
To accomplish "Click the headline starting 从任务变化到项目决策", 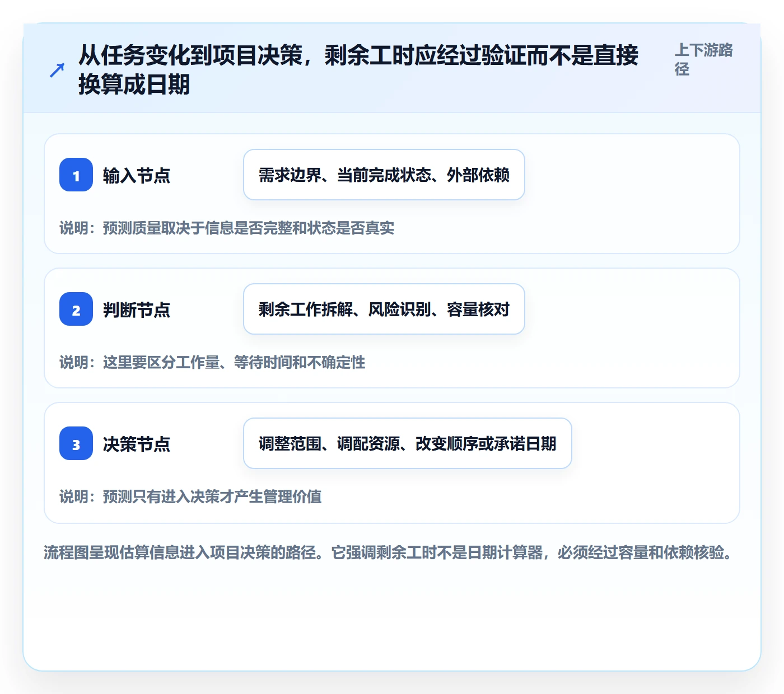I will point(358,70).
